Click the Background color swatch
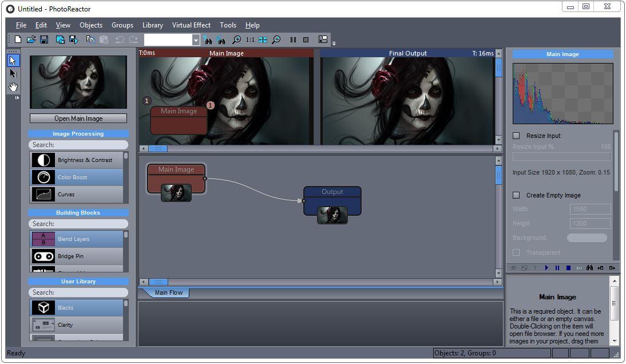Image resolution: width=626 pixels, height=364 pixels. pos(587,238)
